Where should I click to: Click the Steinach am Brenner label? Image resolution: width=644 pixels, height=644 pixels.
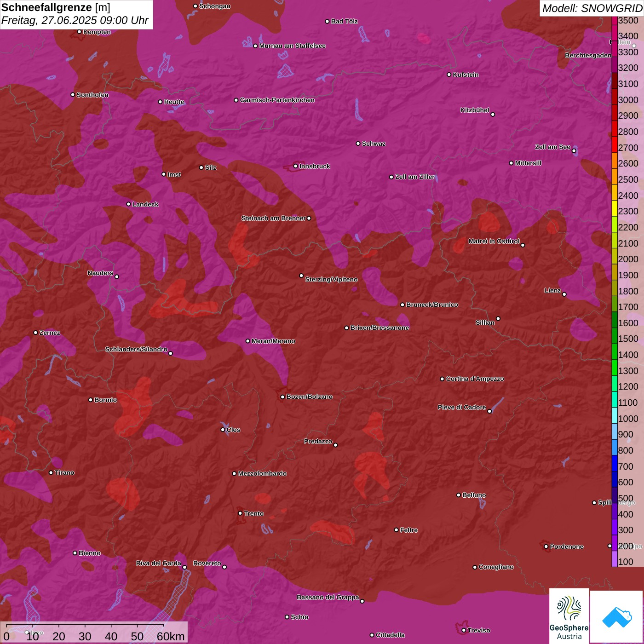pyautogui.click(x=273, y=218)
